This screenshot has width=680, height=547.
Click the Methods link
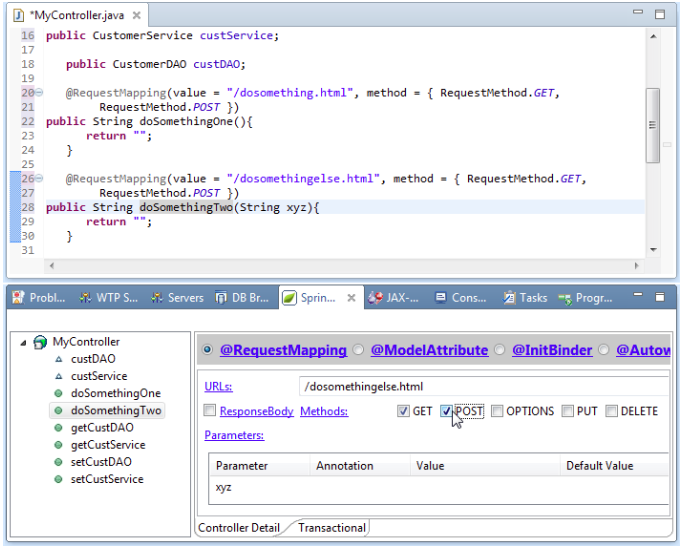click(x=324, y=411)
